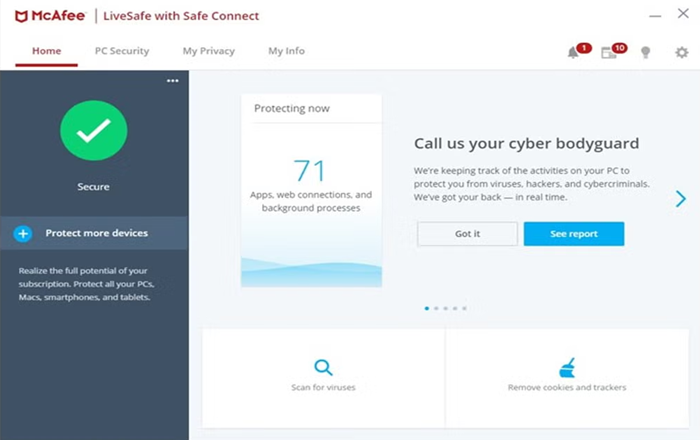
Task: Click the blue plus icon for more devices
Action: coord(23,233)
